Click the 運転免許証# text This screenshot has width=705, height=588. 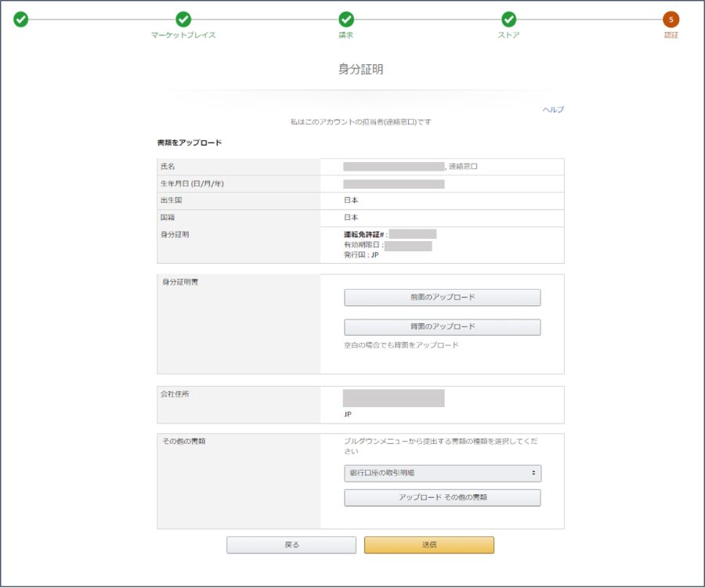point(363,235)
